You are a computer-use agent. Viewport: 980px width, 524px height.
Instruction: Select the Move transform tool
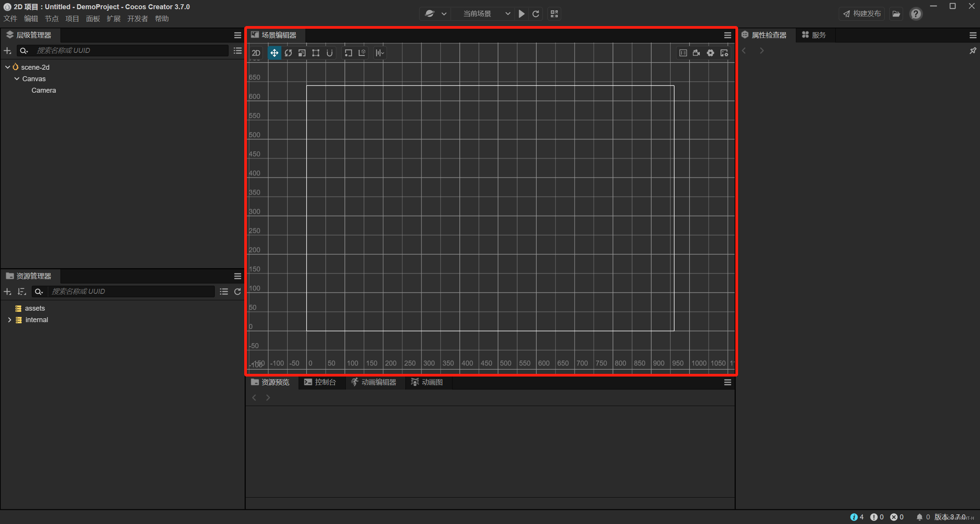[274, 53]
